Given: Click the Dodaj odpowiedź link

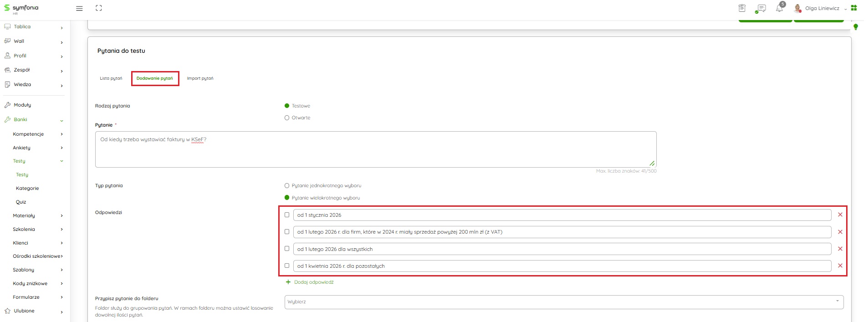Looking at the screenshot, I should (x=314, y=282).
